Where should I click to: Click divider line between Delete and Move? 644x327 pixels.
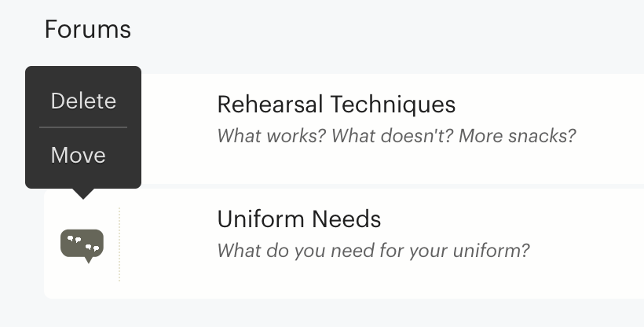[x=83, y=127]
